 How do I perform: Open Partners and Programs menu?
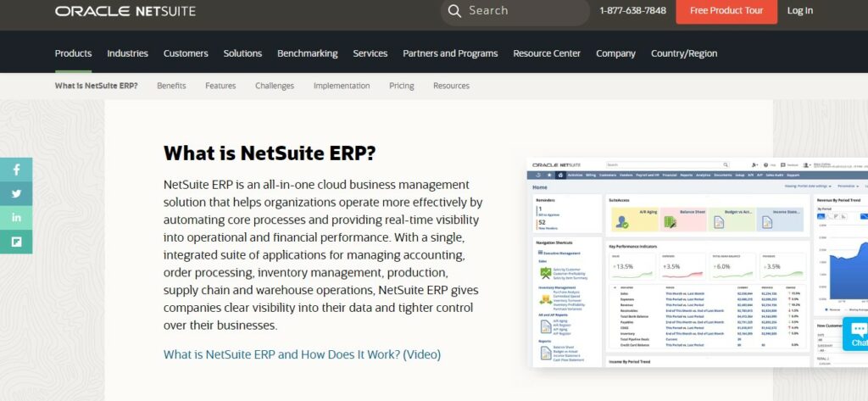(450, 53)
